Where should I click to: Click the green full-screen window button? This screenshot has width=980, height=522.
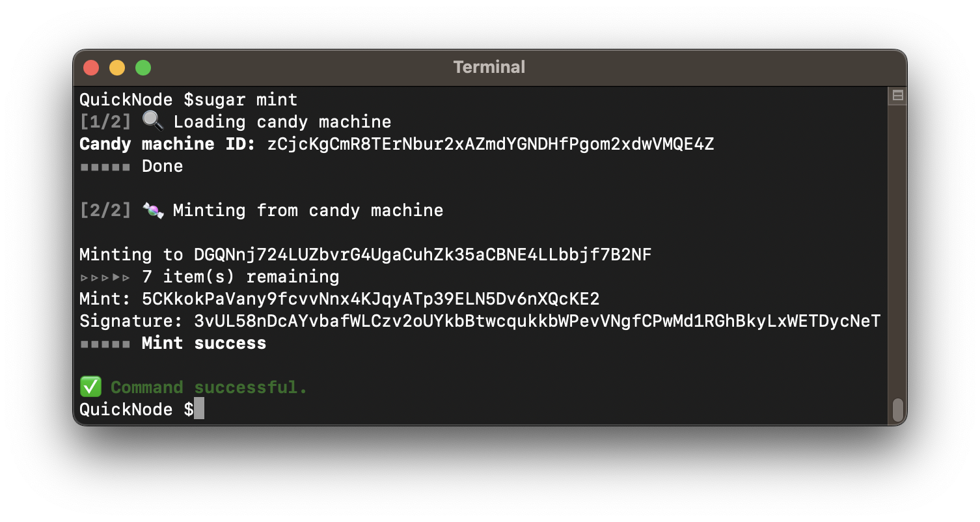[143, 68]
